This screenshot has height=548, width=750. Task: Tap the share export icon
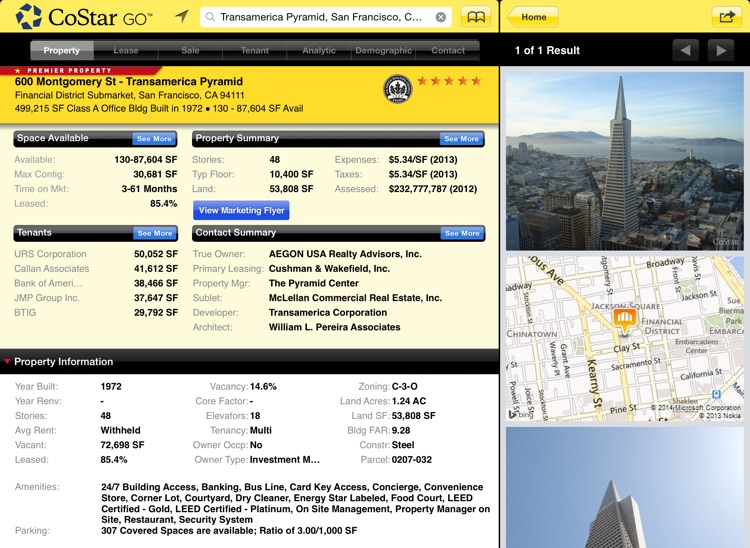pos(727,17)
